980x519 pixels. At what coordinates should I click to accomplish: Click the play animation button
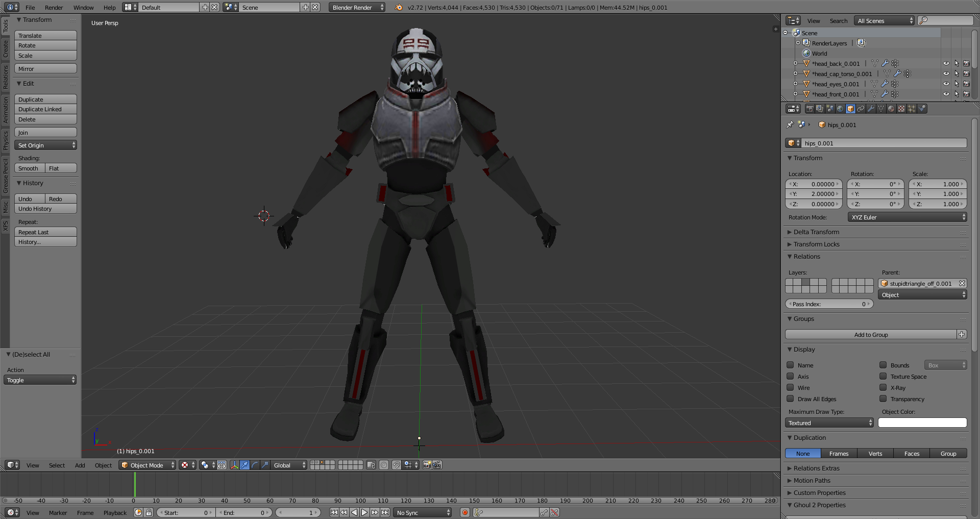364,512
